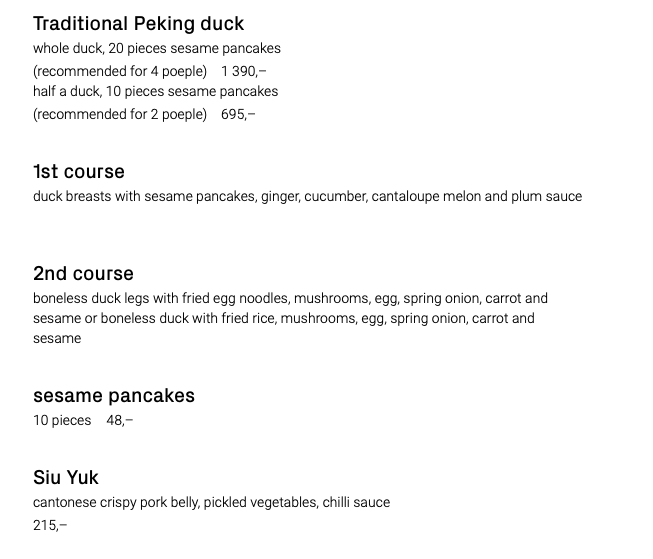
Task: Click the 1 390,– price
Action: [x=244, y=71]
